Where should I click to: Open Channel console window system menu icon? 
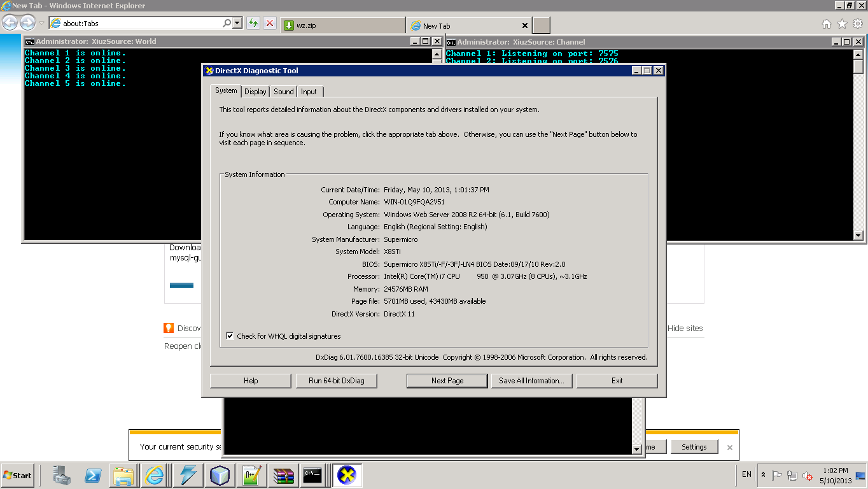click(x=451, y=41)
